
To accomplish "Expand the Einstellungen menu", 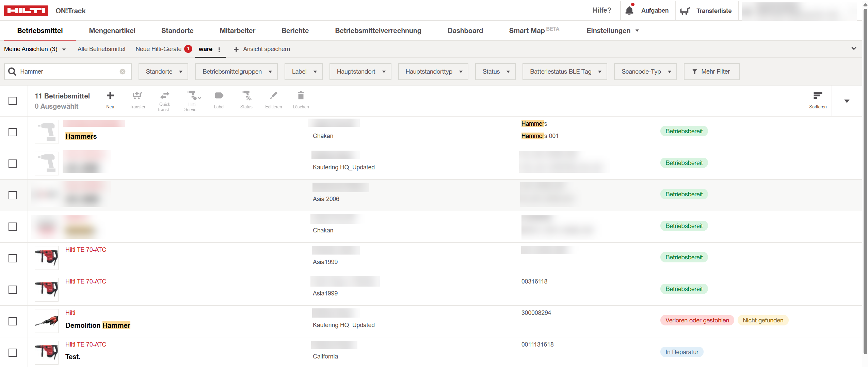I will click(612, 31).
